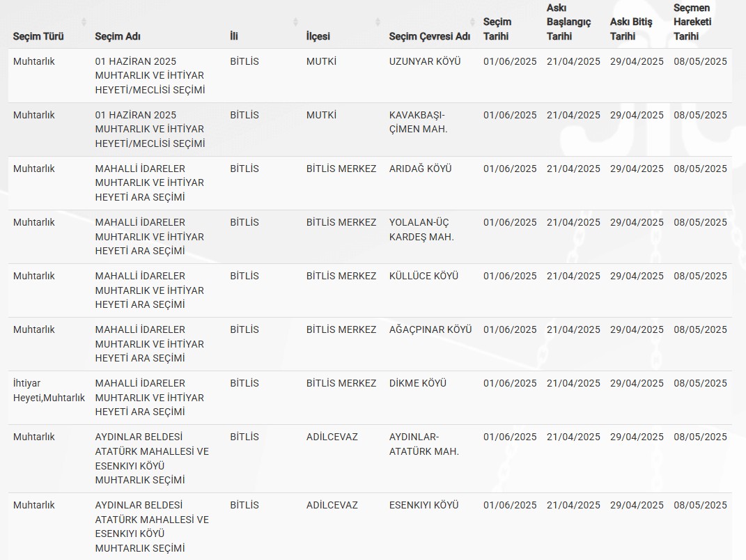Click the İhtiyar Heyeti,Muhtarlık type cell

click(x=49, y=390)
